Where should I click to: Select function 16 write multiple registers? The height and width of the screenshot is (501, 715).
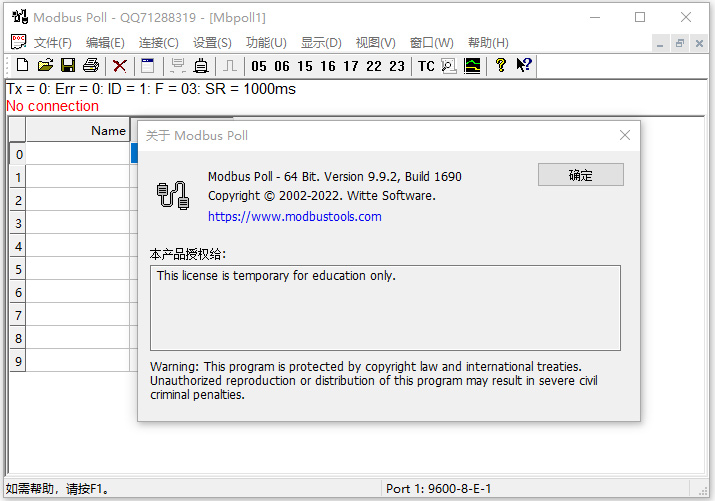328,66
